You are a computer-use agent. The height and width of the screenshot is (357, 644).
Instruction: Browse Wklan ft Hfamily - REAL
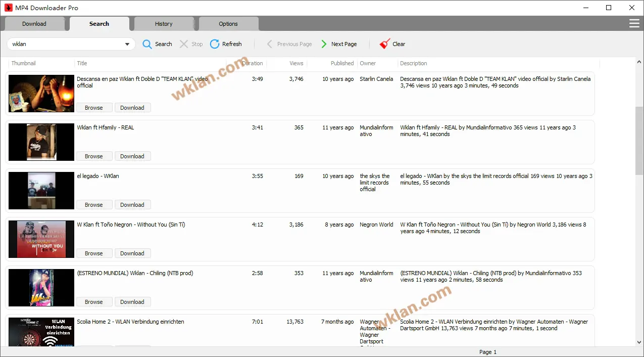coord(94,156)
